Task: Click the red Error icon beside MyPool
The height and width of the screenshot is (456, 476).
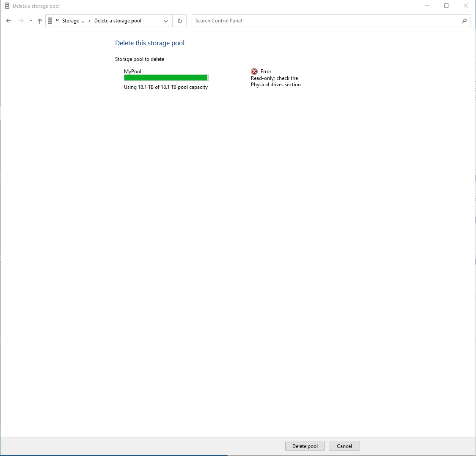Action: click(x=254, y=71)
